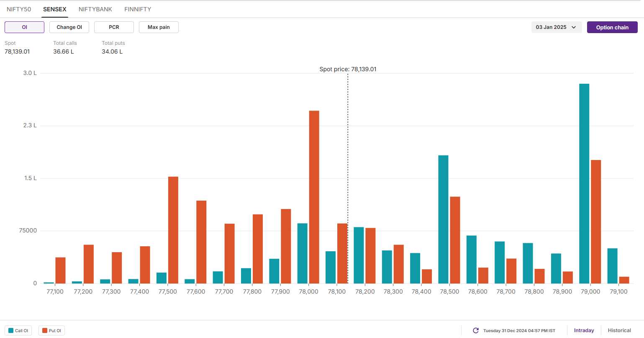Image resolution: width=644 pixels, height=338 pixels.
Task: Switch to Intraday data
Action: point(584,330)
